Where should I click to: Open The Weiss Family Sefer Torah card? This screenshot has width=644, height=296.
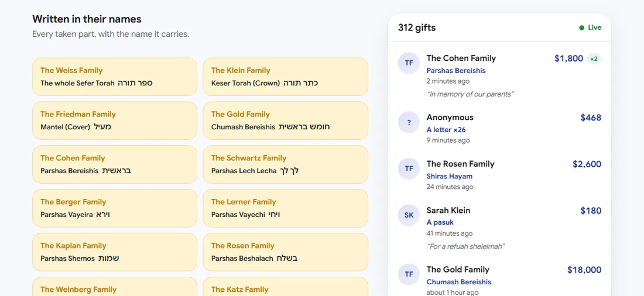[x=115, y=77]
